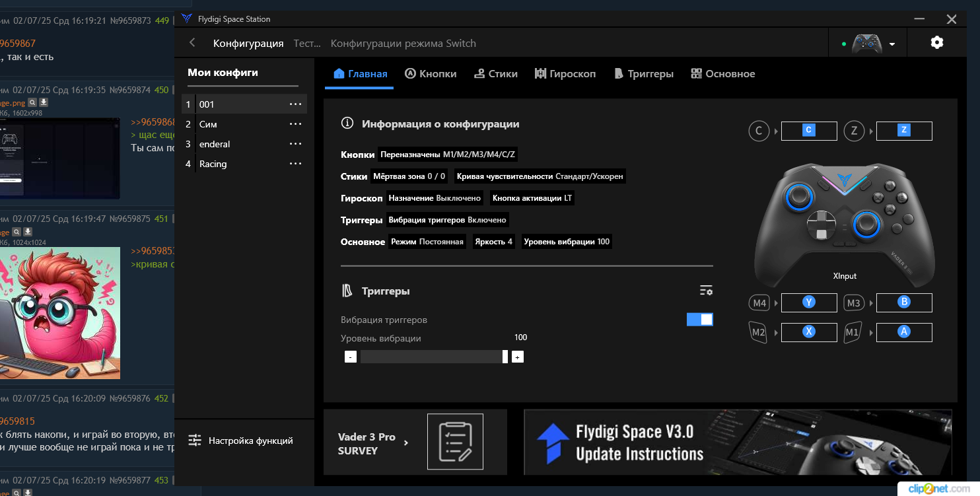Select config Сим in Мои конфиги
This screenshot has width=980, height=496.
point(244,124)
